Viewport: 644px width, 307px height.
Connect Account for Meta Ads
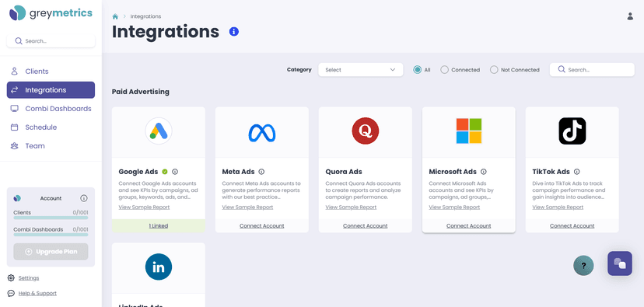[262, 225]
